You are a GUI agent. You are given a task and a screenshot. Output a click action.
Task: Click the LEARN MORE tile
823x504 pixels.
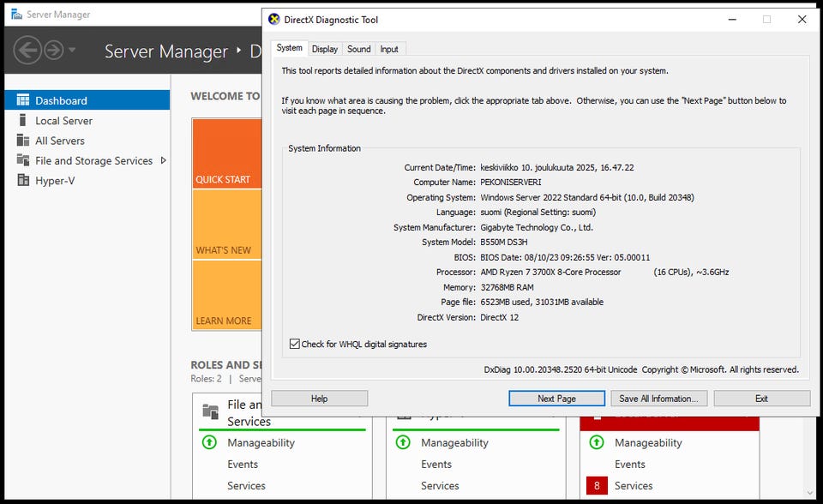[x=226, y=295]
